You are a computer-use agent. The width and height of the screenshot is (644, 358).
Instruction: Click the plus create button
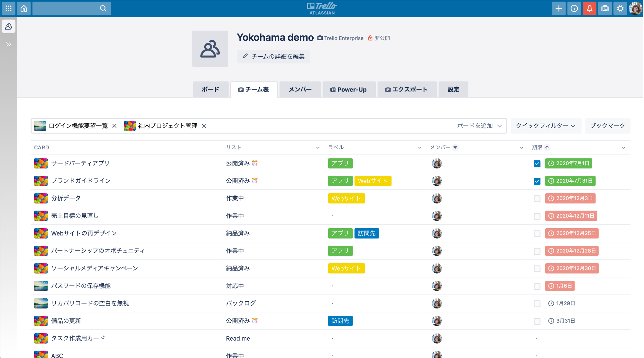point(559,8)
